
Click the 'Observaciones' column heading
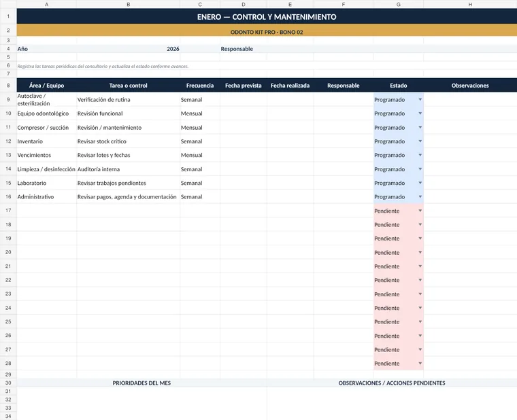470,86
